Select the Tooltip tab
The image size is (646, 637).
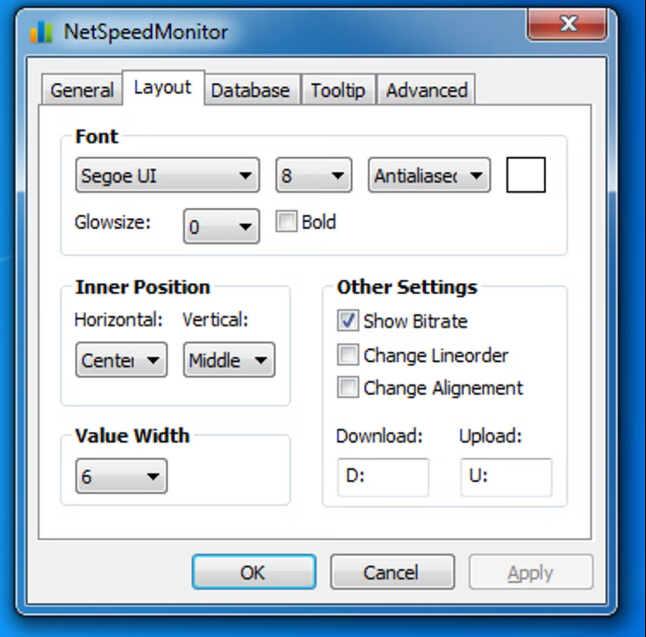338,90
